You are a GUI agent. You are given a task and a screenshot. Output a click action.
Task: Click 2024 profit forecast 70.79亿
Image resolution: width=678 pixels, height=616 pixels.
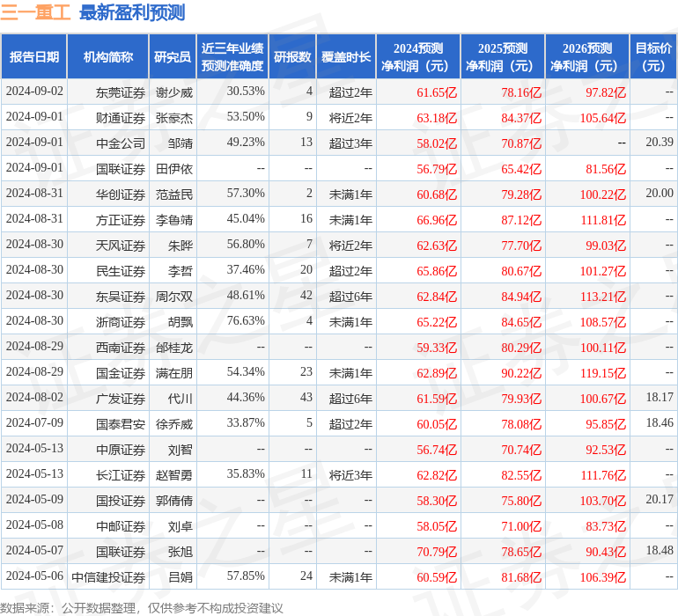point(437,552)
